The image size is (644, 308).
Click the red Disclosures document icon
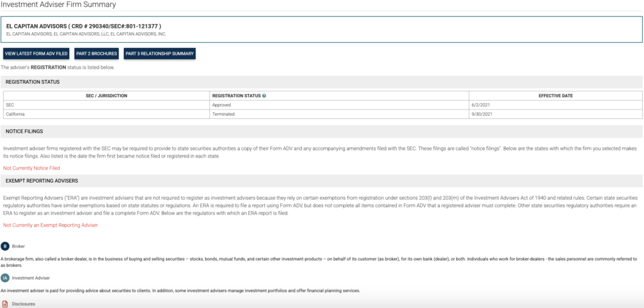coord(5,304)
